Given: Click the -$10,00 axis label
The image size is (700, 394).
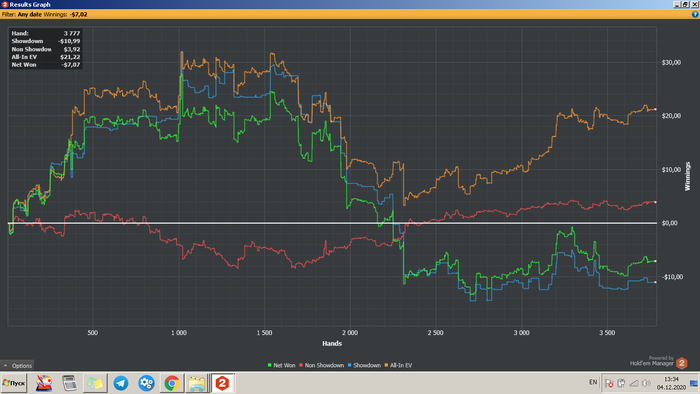Looking at the screenshot, I should click(671, 277).
